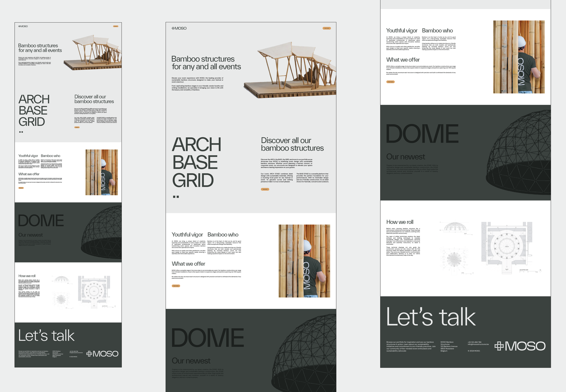Click the large MOSO footer logo in right mockup
The width and height of the screenshot is (566, 392).
coord(520,346)
